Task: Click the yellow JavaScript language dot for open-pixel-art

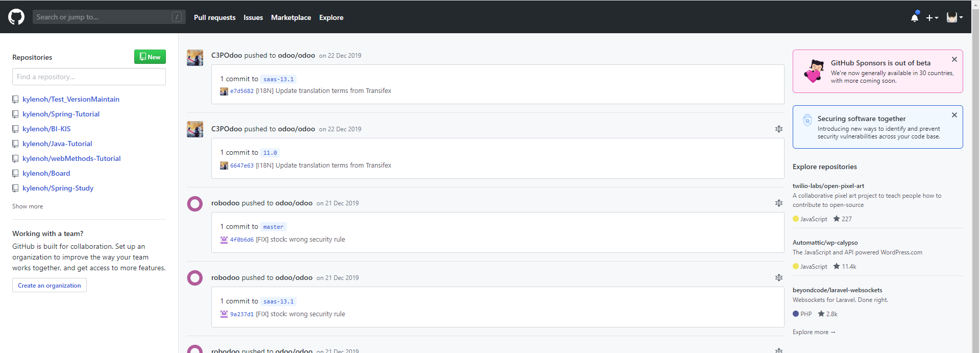Action: click(796, 219)
